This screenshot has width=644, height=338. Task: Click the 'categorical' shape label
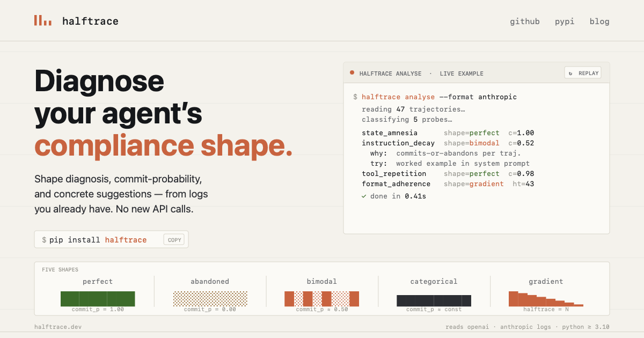coord(434,281)
